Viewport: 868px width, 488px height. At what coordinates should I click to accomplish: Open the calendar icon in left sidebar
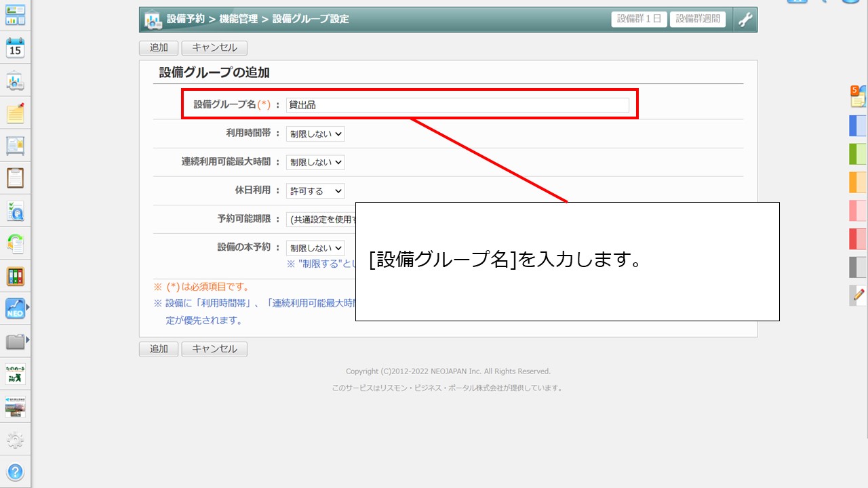pyautogui.click(x=15, y=47)
